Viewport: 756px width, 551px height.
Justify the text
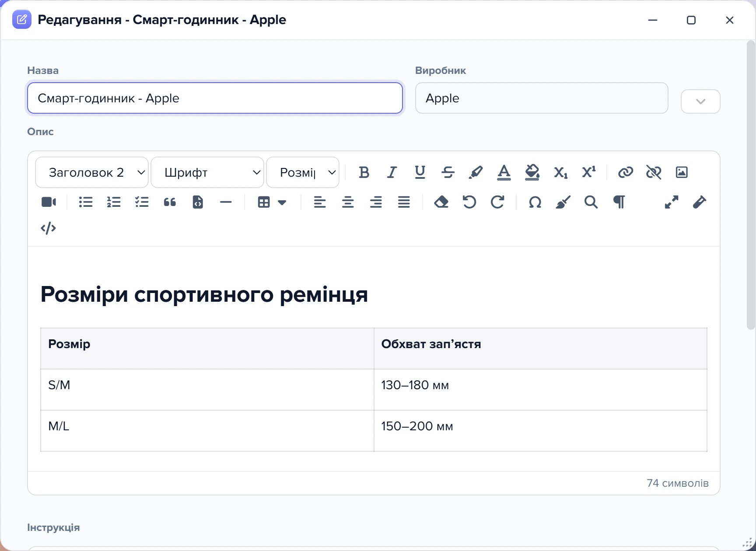pos(404,202)
